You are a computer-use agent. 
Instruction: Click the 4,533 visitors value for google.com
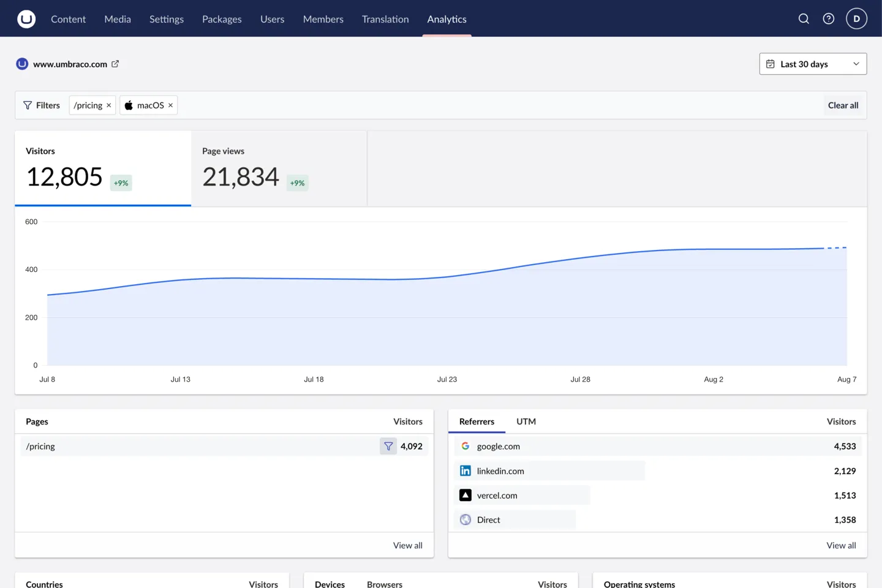(x=845, y=447)
